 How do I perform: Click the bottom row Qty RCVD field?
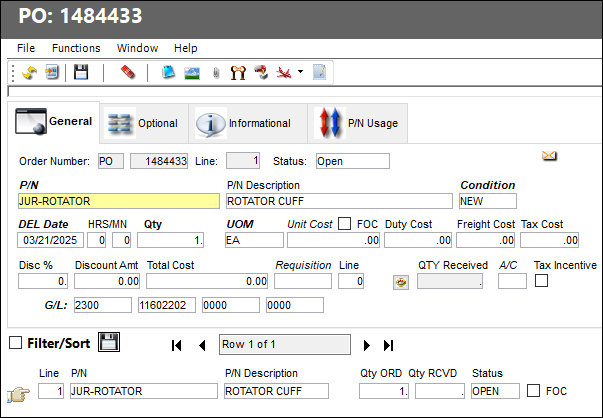440,391
